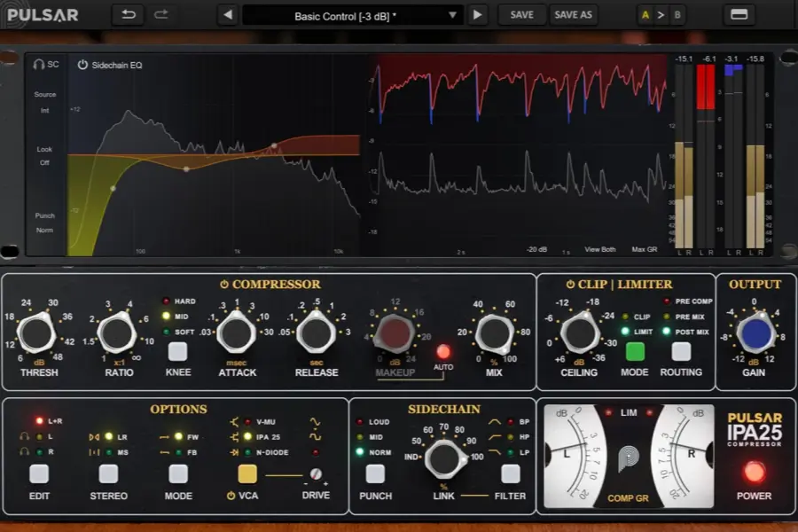
Task: Click the PULSAR logo at top left
Action: 43,15
